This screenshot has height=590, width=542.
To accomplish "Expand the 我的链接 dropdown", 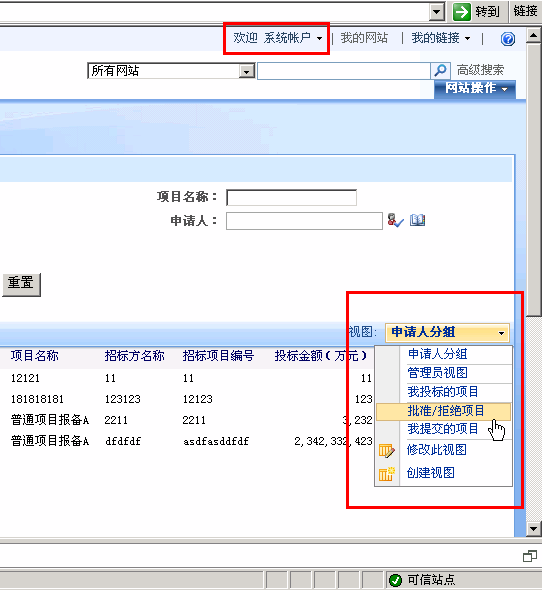I will click(441, 38).
